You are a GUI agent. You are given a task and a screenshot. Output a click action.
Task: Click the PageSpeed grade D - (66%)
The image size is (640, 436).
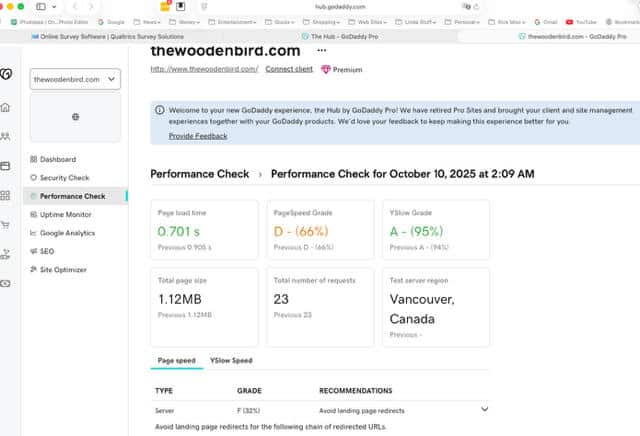(x=301, y=231)
